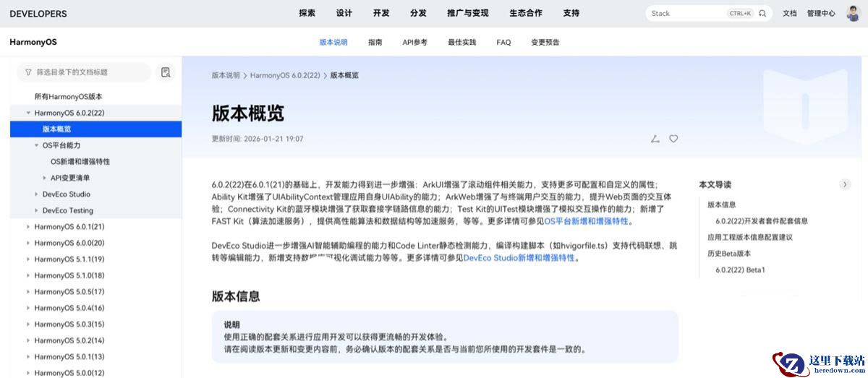The height and width of the screenshot is (378, 868).
Task: Collapse the 本文导读 panel arrow
Action: (845, 184)
